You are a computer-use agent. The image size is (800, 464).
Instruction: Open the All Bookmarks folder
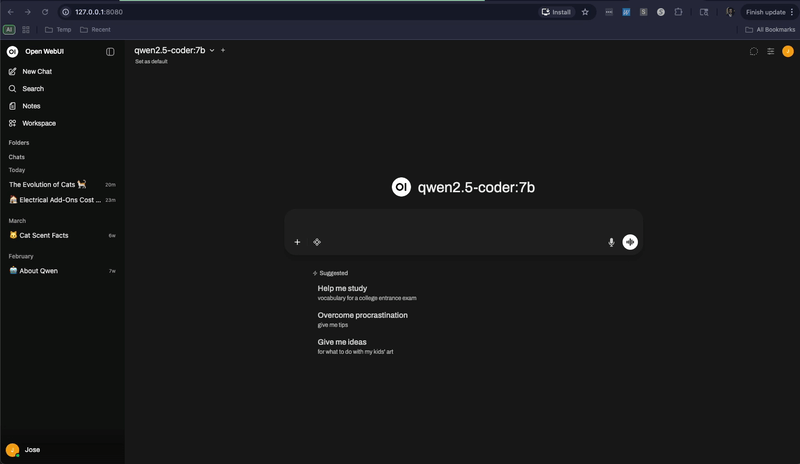pos(770,30)
